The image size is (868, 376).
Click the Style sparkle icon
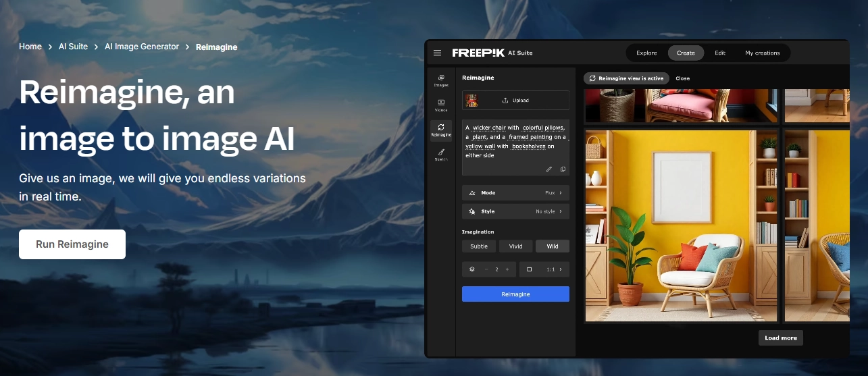coord(472,212)
